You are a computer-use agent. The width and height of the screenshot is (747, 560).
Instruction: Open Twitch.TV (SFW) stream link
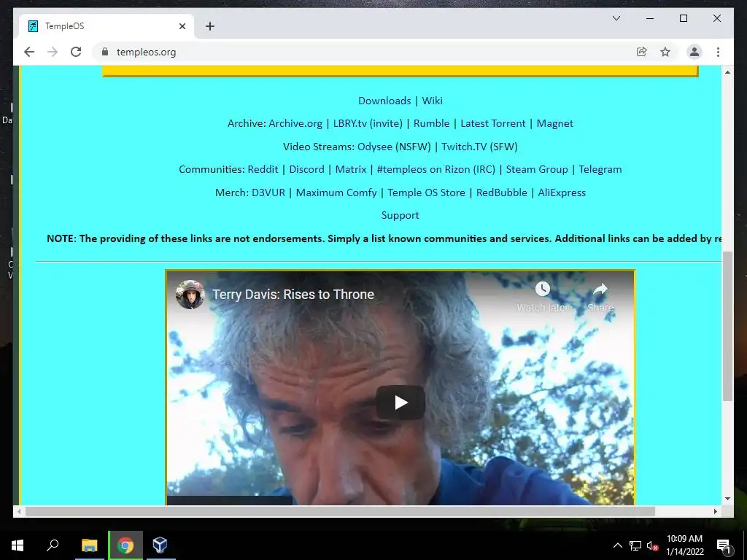point(479,147)
